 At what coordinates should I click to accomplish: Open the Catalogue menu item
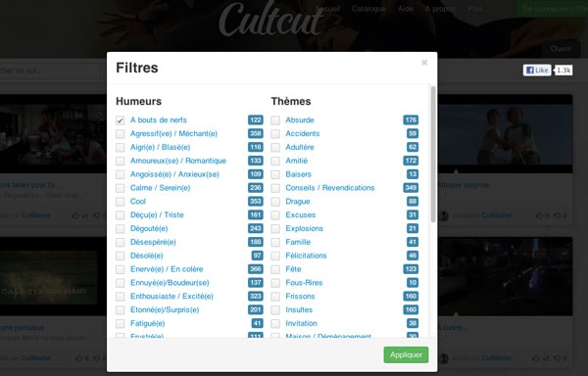coord(368,9)
